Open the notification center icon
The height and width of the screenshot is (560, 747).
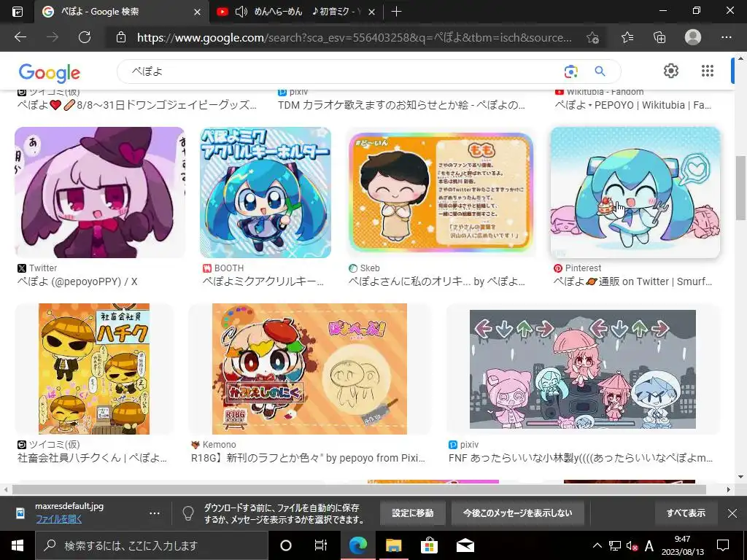[x=723, y=545]
